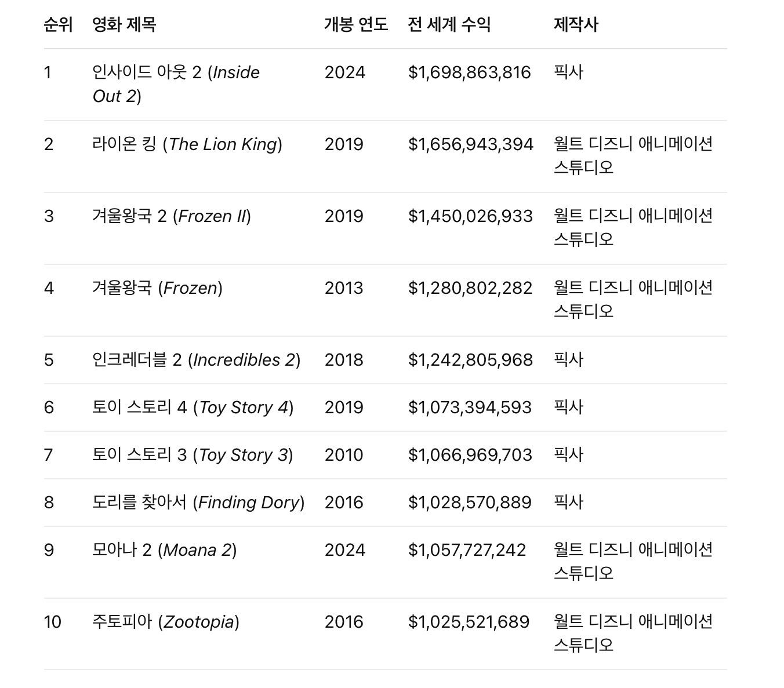Click the $1,698,863,816 revenue value
The width and height of the screenshot is (784, 688).
pyautogui.click(x=470, y=72)
